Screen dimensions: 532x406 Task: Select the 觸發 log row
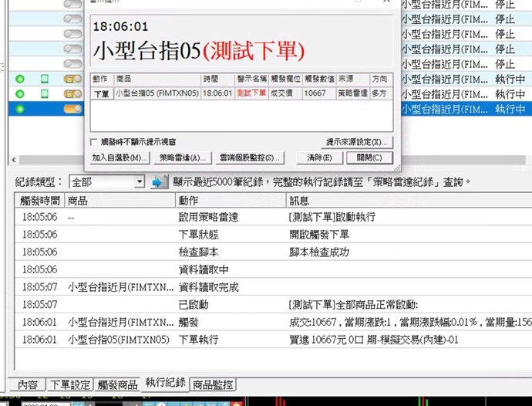coord(273,322)
